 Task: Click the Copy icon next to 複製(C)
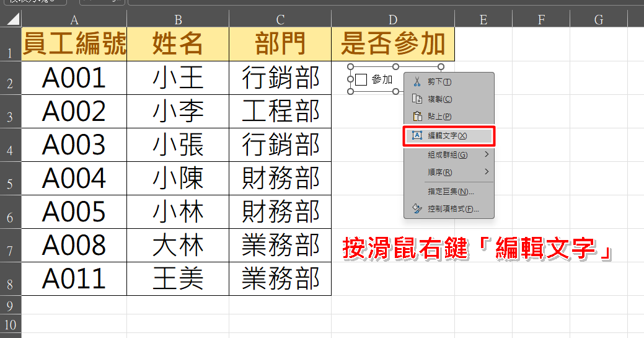(417, 99)
